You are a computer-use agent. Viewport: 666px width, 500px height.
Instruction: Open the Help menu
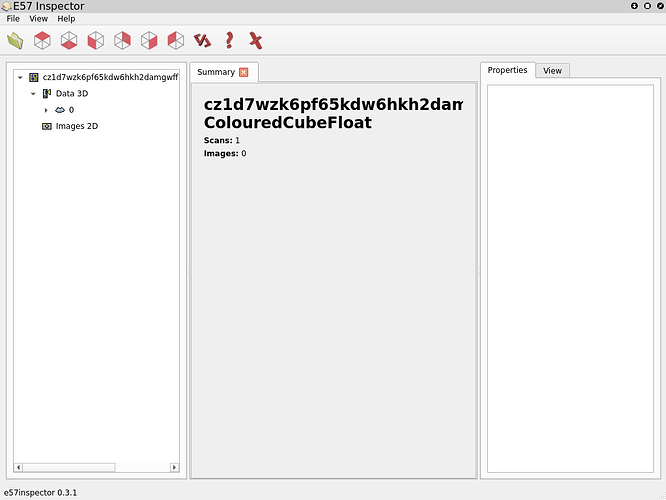click(66, 19)
